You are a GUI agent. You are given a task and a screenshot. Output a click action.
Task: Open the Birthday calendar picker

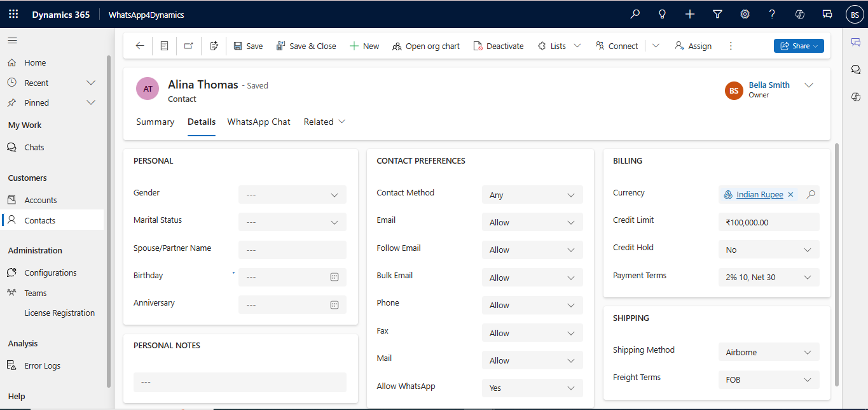click(x=334, y=278)
